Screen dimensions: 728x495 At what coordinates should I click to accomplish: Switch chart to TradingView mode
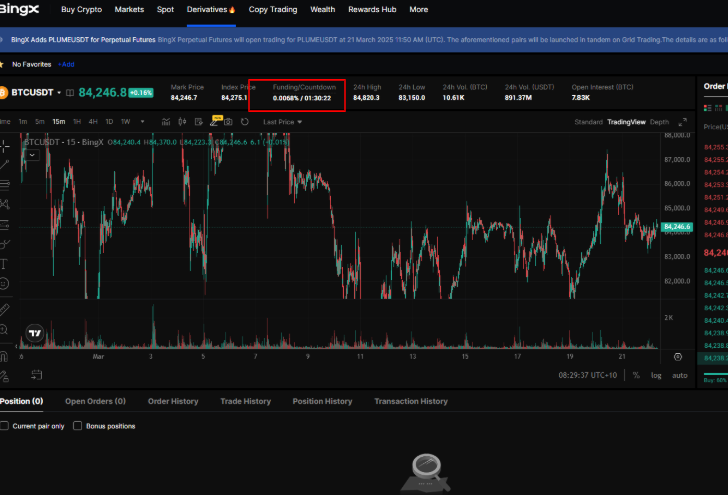point(626,122)
